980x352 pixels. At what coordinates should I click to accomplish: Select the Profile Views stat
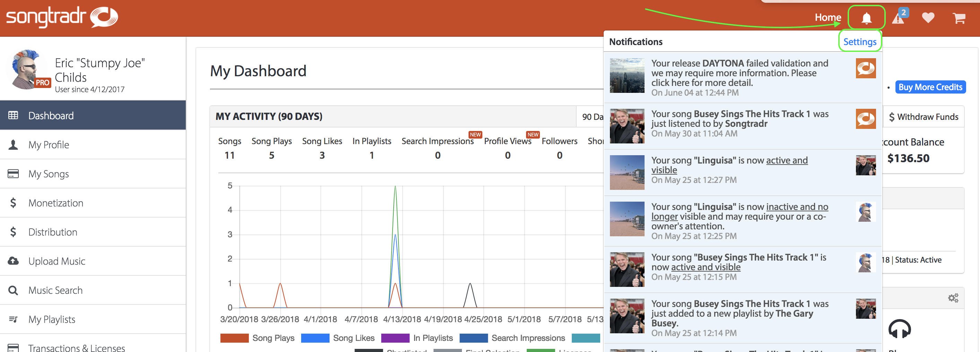click(x=507, y=148)
